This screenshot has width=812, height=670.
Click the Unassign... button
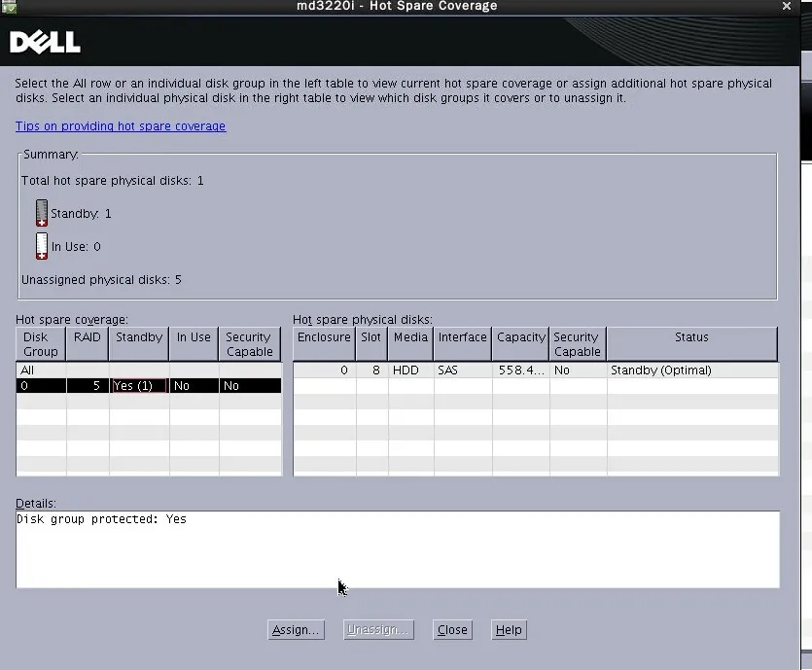pyautogui.click(x=378, y=629)
